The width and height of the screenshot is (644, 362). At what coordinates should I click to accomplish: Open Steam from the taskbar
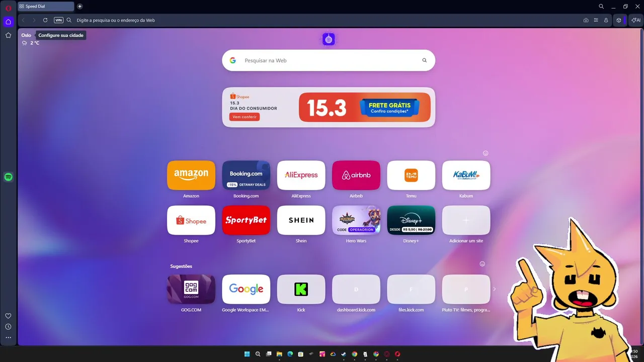pos(344,354)
